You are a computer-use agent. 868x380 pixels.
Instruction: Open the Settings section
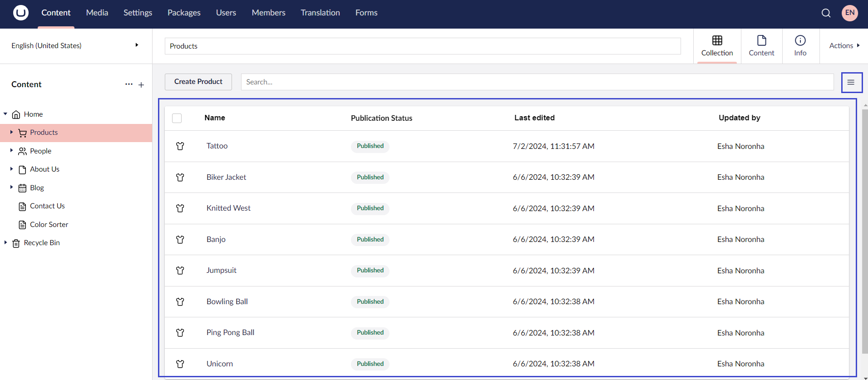(x=138, y=13)
